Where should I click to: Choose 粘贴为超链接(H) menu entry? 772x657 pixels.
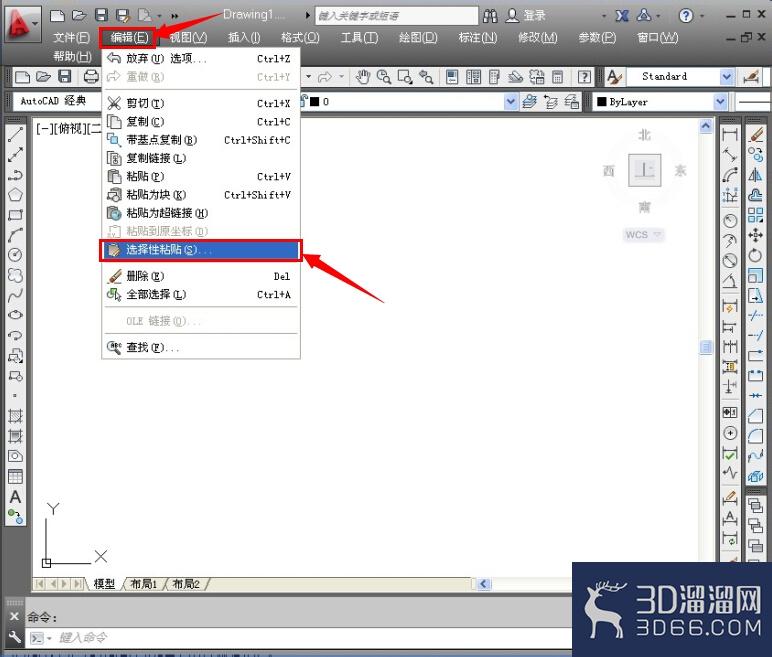(x=201, y=213)
